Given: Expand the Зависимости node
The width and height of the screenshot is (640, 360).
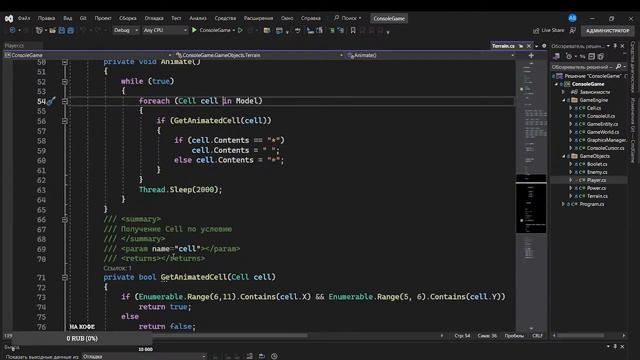Looking at the screenshot, I should point(564,92).
